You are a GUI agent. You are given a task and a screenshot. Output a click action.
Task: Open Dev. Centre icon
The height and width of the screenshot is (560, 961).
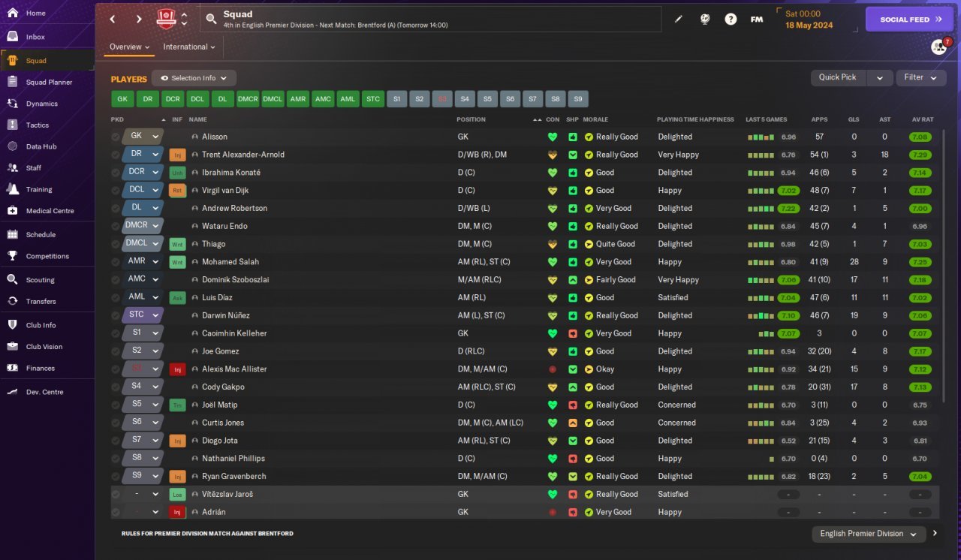pos(12,392)
